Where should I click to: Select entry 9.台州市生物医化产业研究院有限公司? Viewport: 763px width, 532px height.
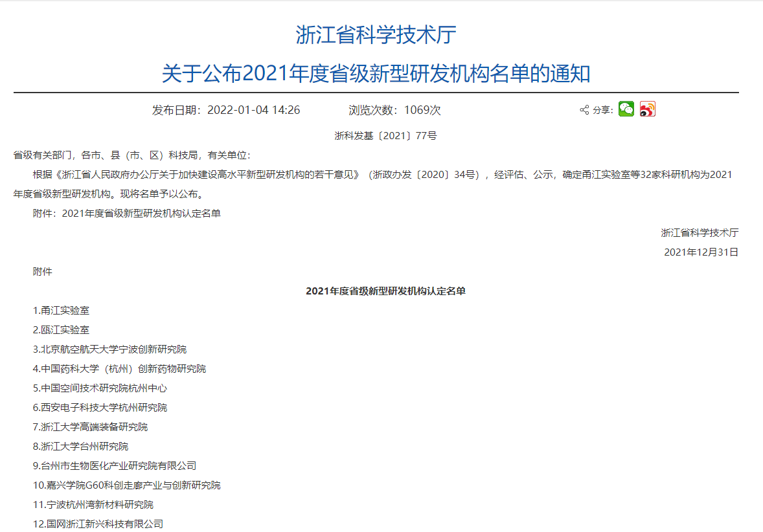point(115,467)
